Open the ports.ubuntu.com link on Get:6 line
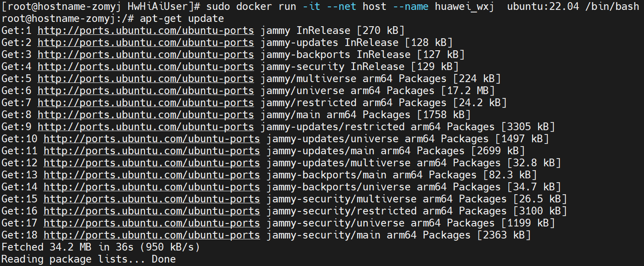Screen dimensions: 644x266 (146, 91)
